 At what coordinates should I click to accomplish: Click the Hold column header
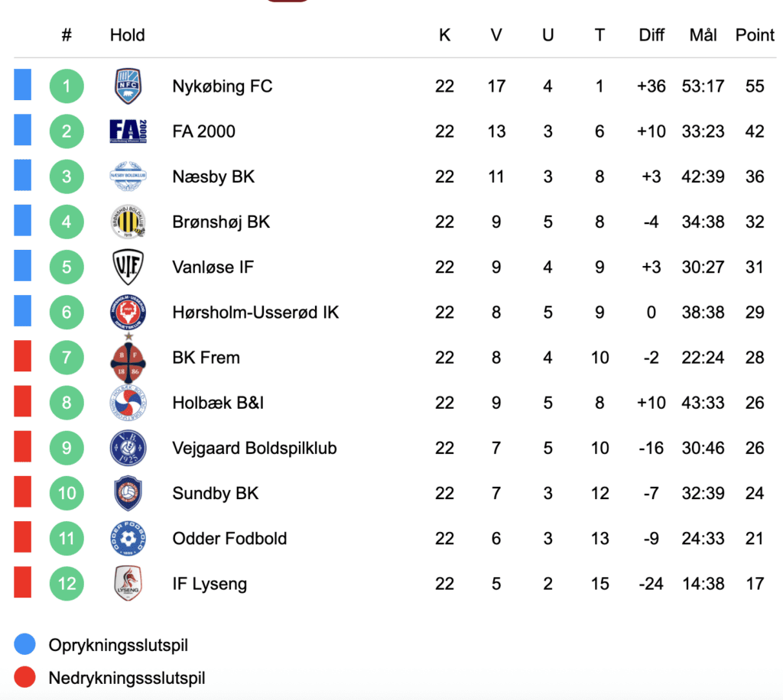tap(127, 35)
